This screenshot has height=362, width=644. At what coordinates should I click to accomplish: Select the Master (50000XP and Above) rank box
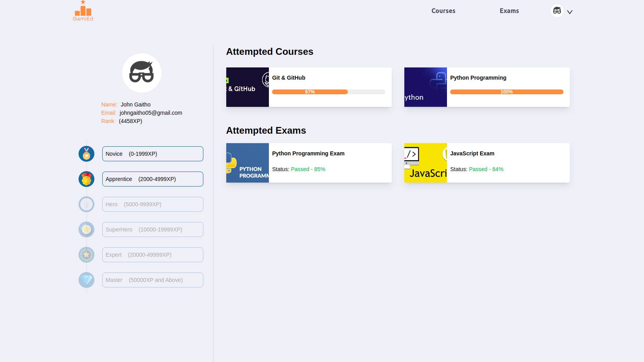(x=153, y=280)
